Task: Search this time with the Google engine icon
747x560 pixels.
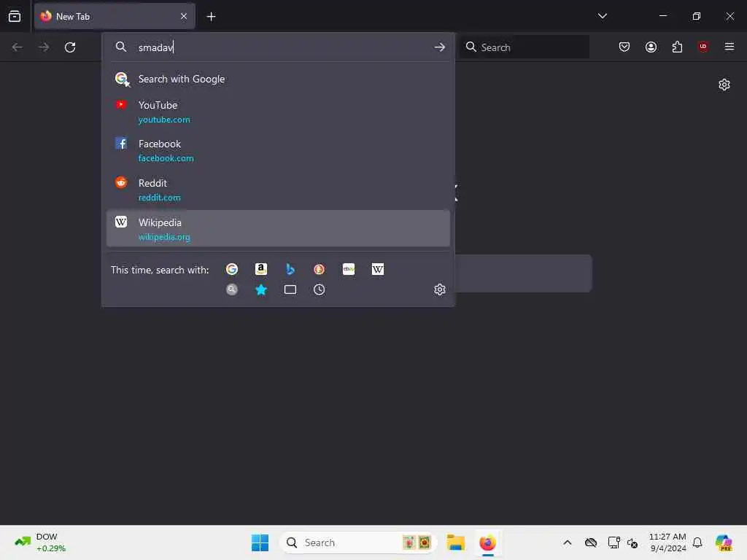Action: (x=231, y=270)
